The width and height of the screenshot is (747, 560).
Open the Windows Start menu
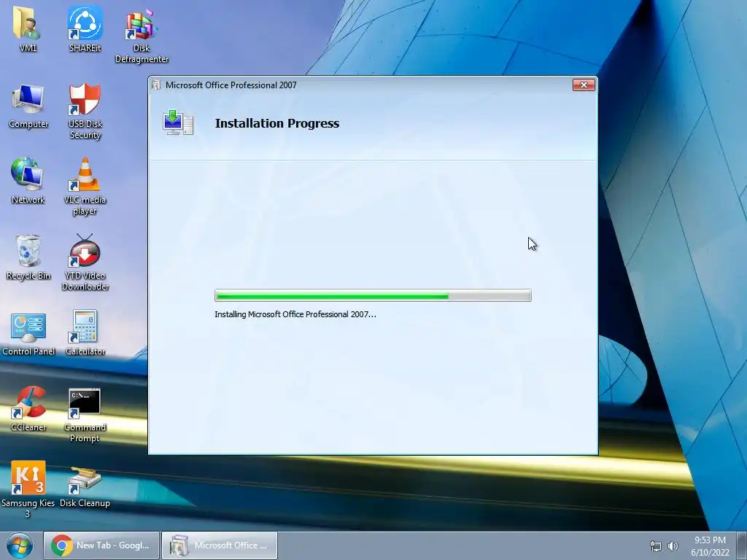point(20,545)
